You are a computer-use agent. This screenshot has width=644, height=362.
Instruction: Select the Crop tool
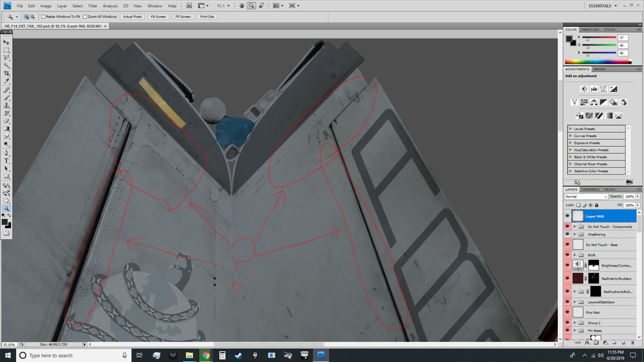click(7, 73)
